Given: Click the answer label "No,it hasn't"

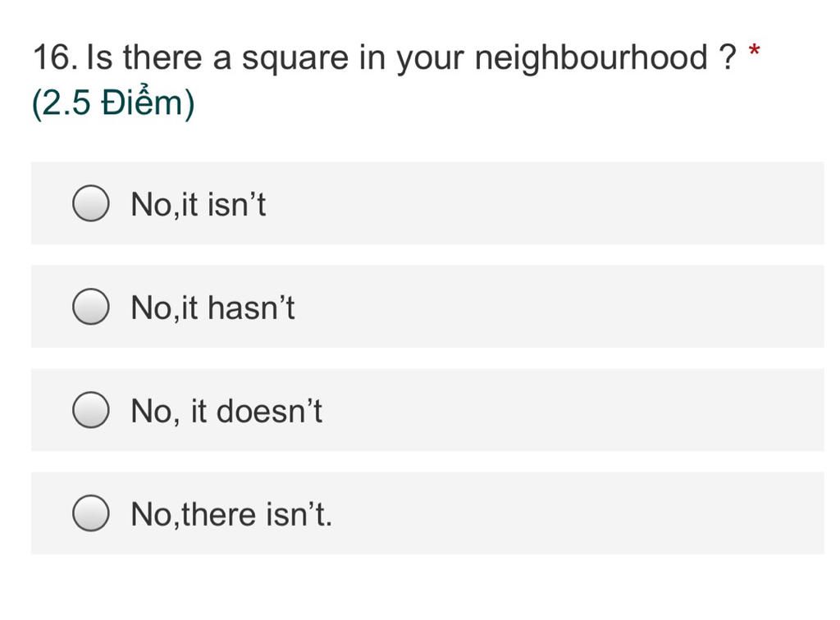Looking at the screenshot, I should coord(212,308).
